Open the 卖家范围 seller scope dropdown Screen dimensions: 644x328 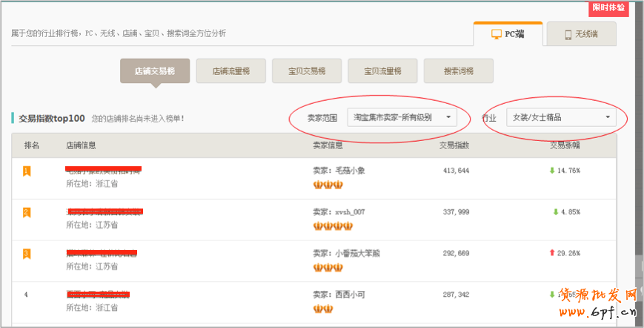click(402, 117)
